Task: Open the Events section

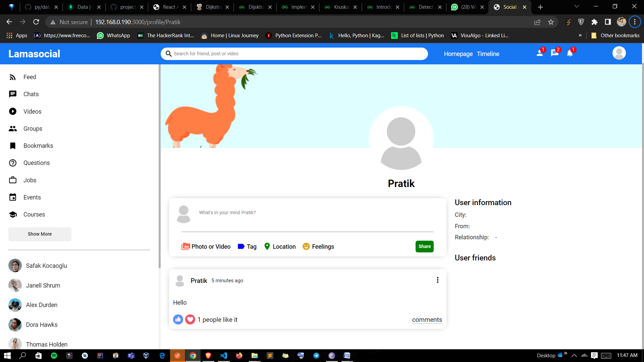Action: click(32, 197)
